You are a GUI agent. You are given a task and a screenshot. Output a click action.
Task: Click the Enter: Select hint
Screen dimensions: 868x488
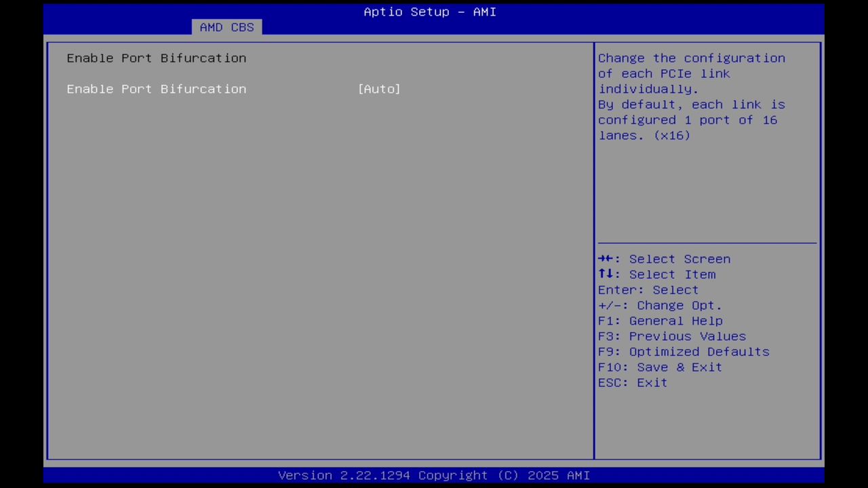pos(648,289)
